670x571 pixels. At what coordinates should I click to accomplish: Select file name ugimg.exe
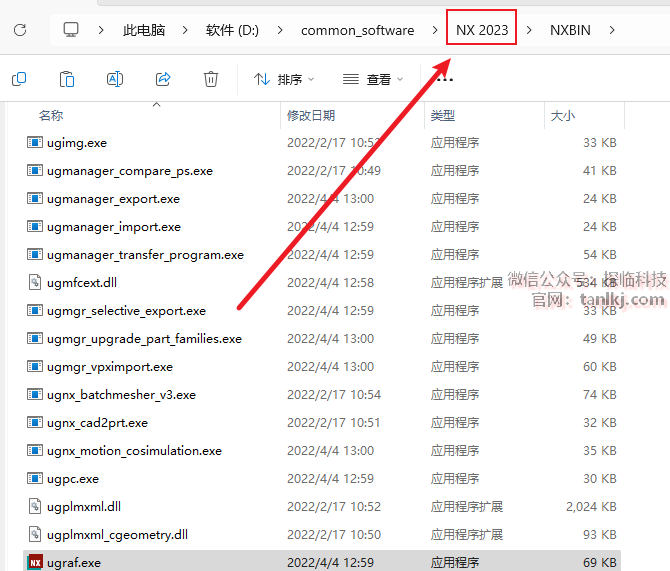(x=77, y=143)
